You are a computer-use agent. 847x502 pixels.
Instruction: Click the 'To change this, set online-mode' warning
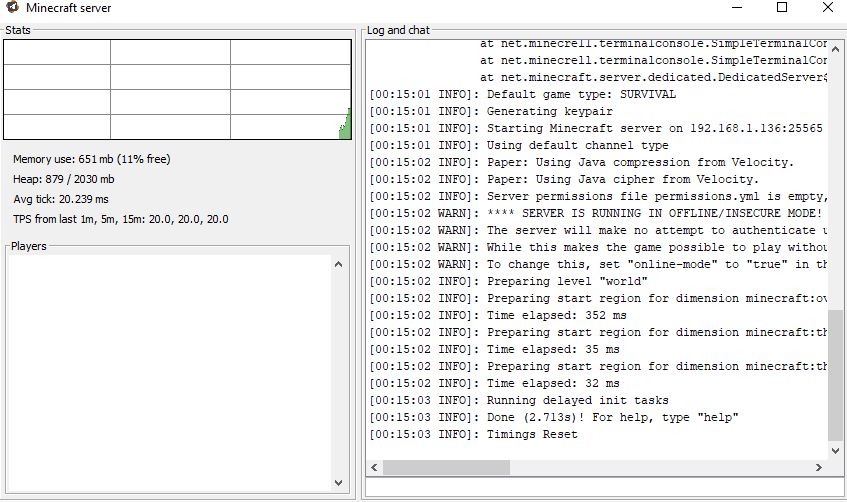pyautogui.click(x=598, y=264)
